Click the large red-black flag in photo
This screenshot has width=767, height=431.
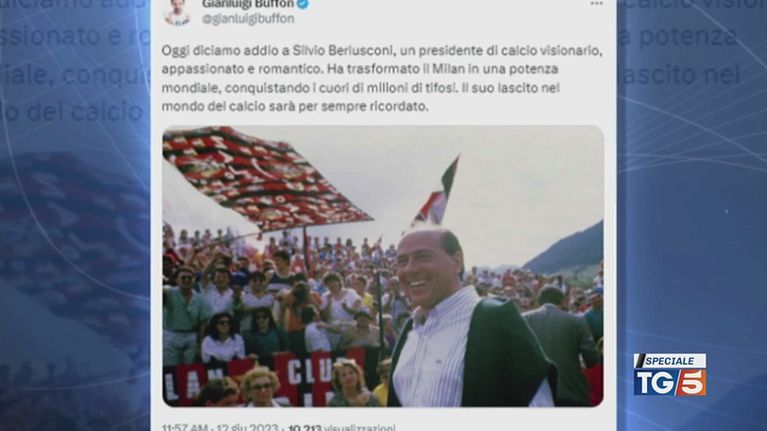(x=264, y=179)
